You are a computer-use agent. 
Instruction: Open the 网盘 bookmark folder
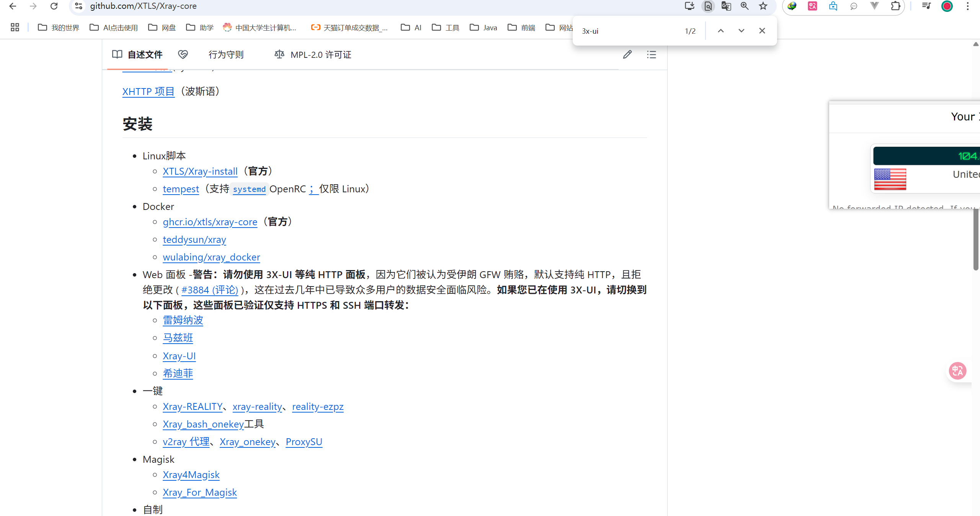(x=162, y=28)
